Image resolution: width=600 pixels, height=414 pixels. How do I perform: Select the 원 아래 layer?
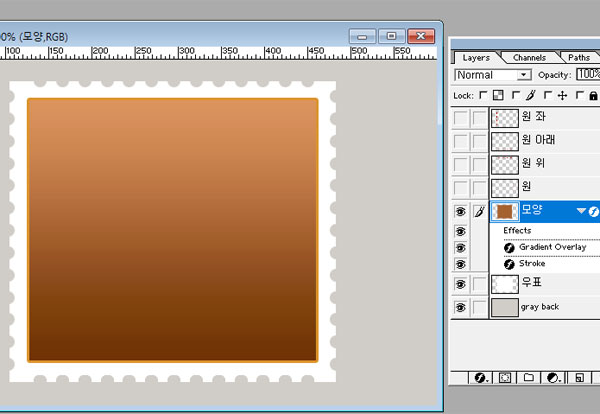[538, 140]
